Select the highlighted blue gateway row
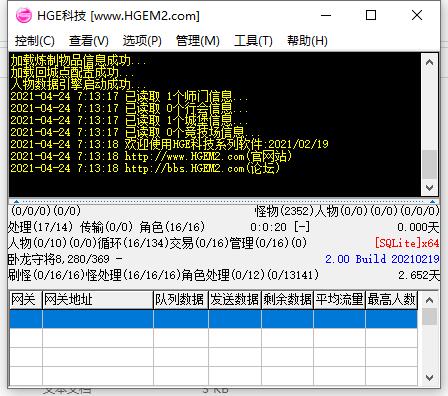448x396 pixels. tap(213, 319)
